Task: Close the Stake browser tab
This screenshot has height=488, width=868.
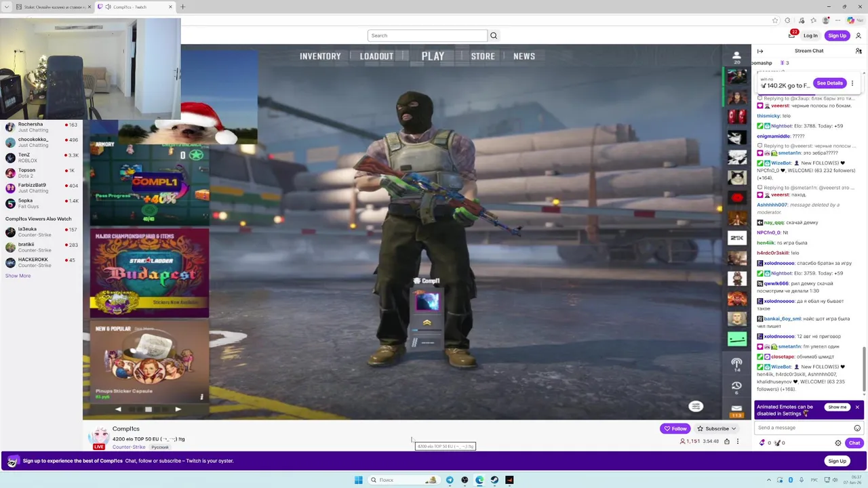Action: (90, 7)
